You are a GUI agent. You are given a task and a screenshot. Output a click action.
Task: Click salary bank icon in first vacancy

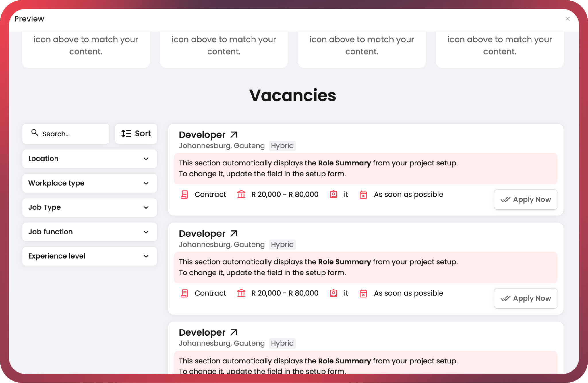click(241, 194)
